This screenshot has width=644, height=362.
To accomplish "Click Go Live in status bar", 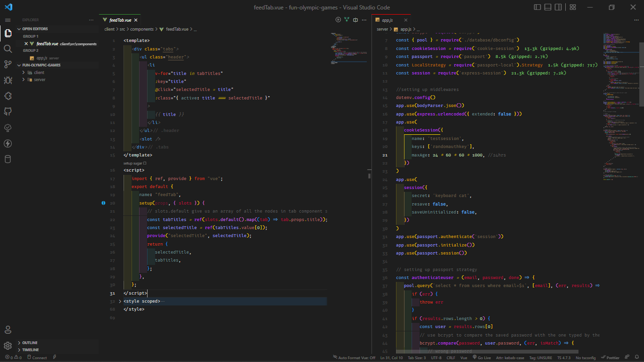I will pos(481,357).
